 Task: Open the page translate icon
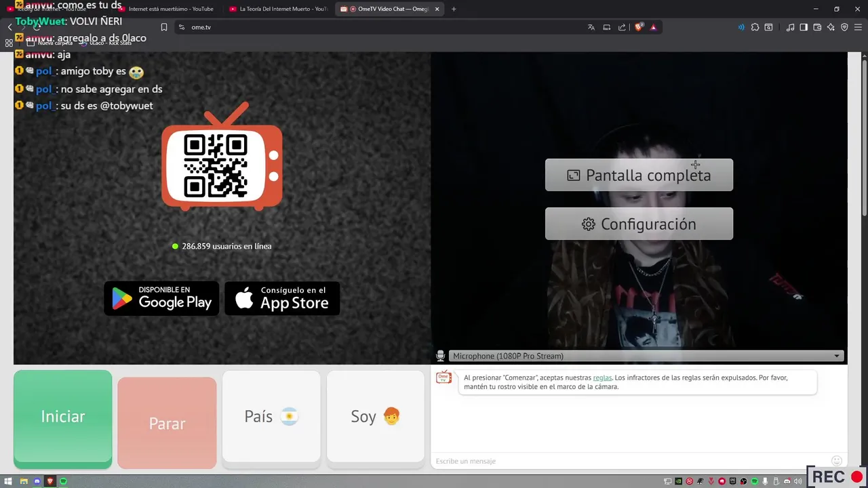pyautogui.click(x=591, y=27)
